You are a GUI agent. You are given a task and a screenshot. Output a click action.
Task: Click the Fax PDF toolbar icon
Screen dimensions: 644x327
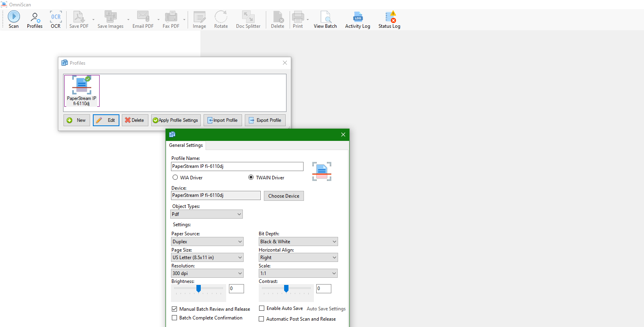tap(171, 19)
